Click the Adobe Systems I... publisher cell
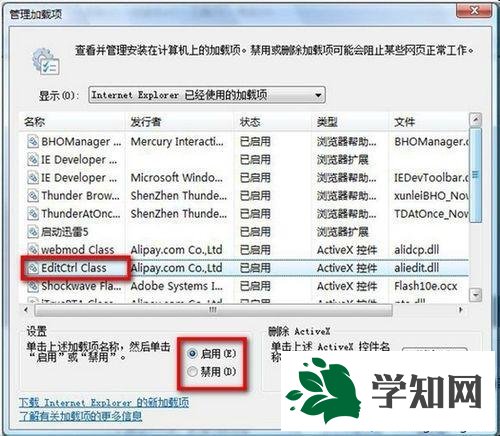 coord(177,286)
